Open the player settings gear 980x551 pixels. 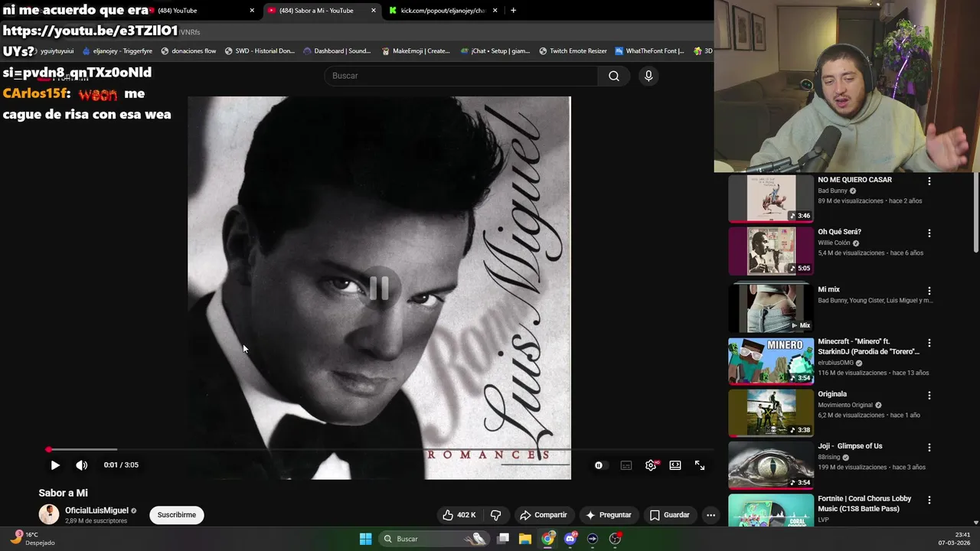(x=651, y=465)
